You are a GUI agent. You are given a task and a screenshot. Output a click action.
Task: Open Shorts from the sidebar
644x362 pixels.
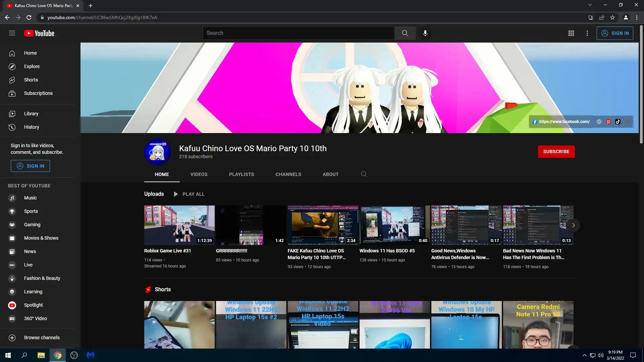(x=31, y=80)
